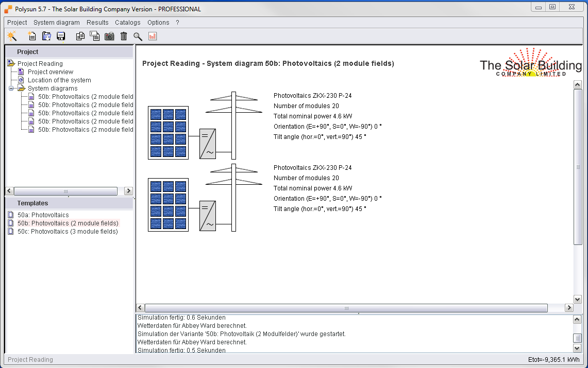
Task: Open the Options menu
Action: (x=158, y=22)
